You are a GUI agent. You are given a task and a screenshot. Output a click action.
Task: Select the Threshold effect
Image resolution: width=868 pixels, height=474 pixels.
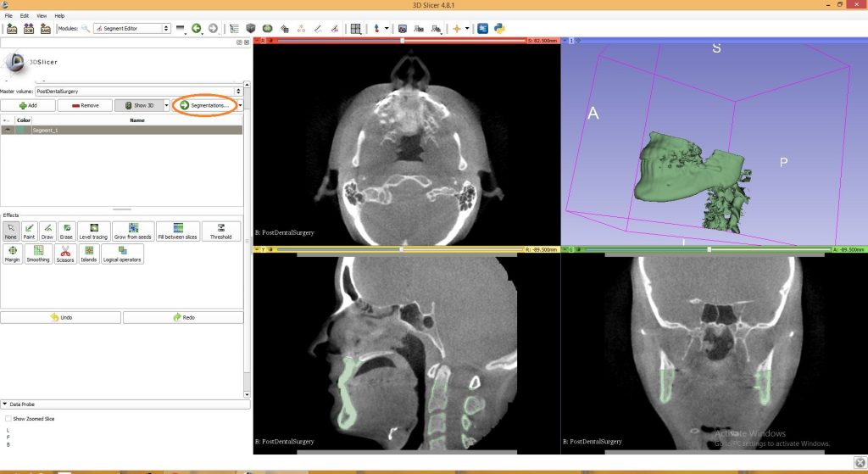click(221, 231)
